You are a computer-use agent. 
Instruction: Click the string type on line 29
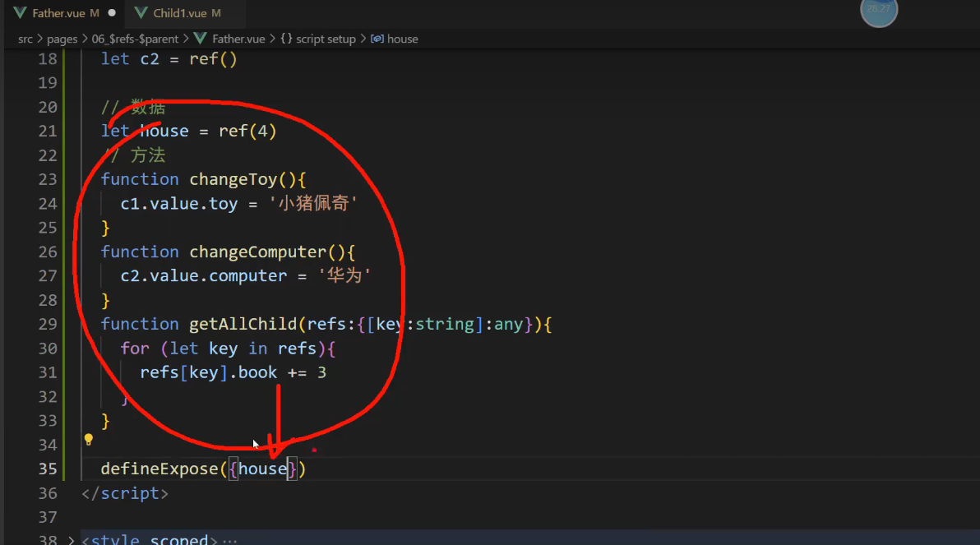445,325
